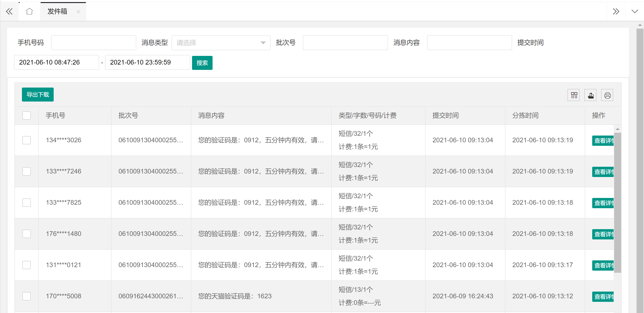
Task: Open the column filter grid icon
Action: tap(574, 95)
